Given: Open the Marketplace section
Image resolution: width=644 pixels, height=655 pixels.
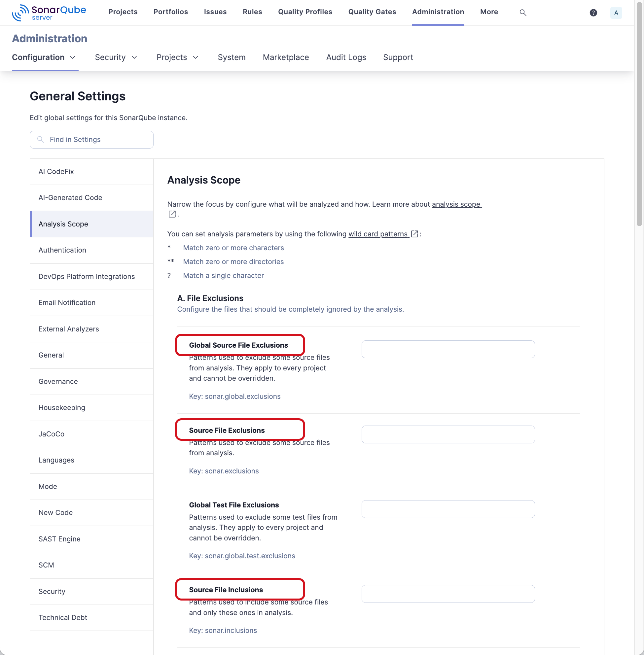Looking at the screenshot, I should pos(286,57).
